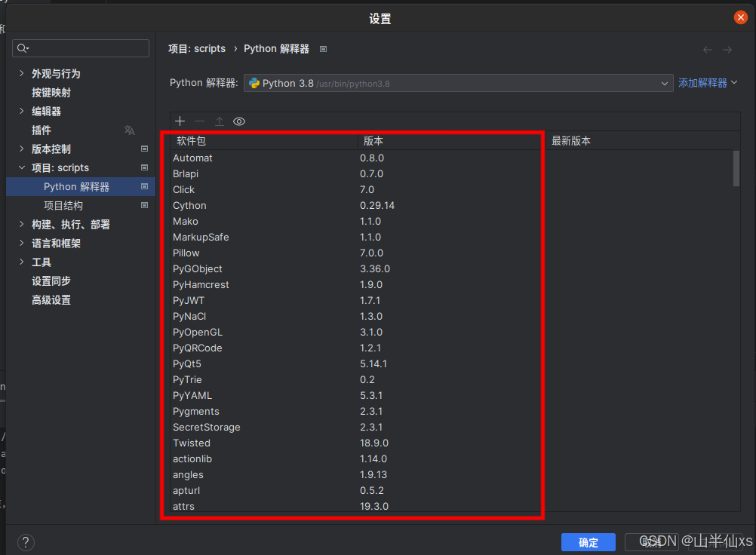Image resolution: width=756 pixels, height=555 pixels.
Task: Select the attrs package row
Action: tap(452, 505)
